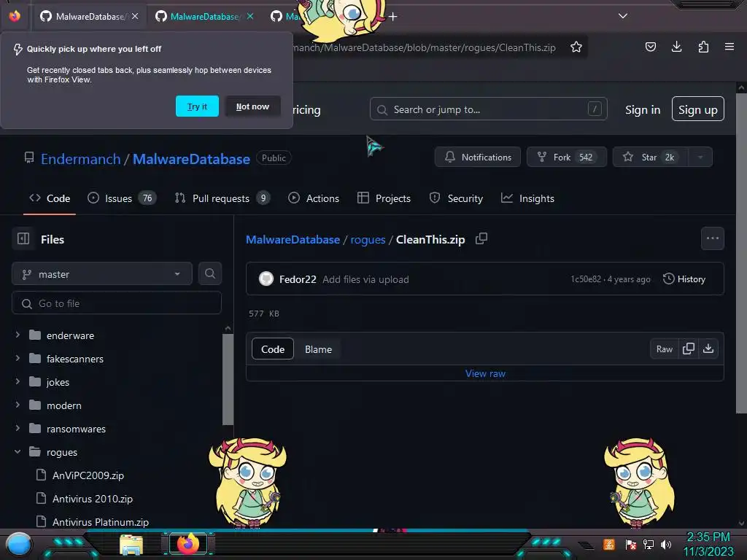Open Antivirus 2010.zip in file tree

[x=93, y=499]
